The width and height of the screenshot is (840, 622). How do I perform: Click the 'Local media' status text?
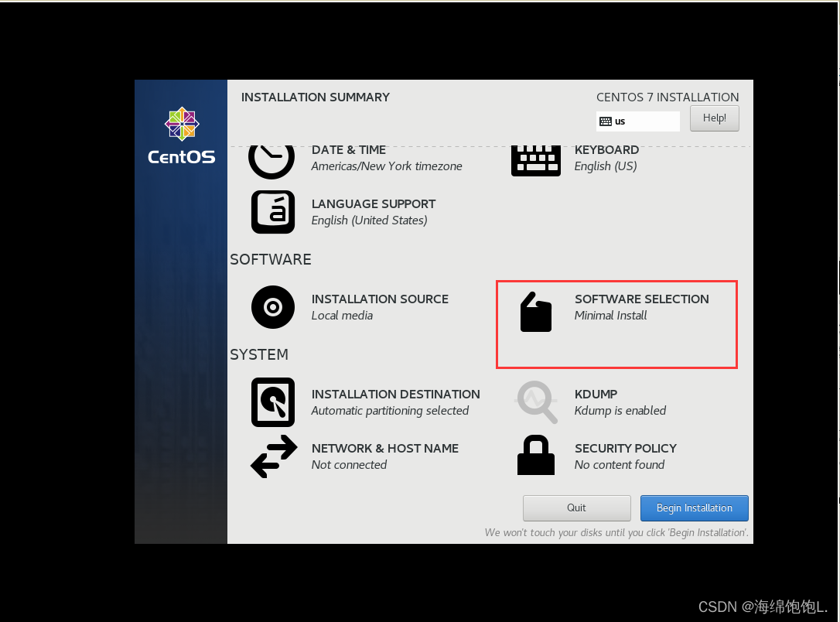click(x=343, y=316)
